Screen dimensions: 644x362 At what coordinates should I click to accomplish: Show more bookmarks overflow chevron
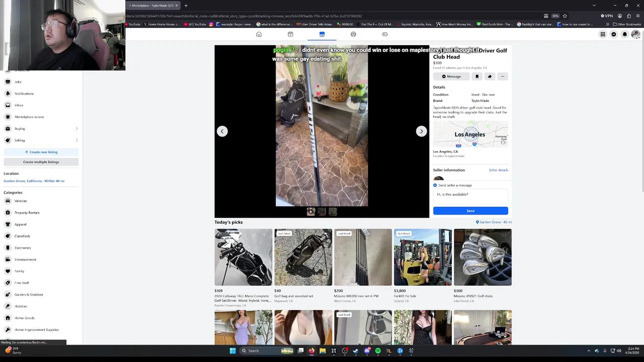click(x=607, y=24)
